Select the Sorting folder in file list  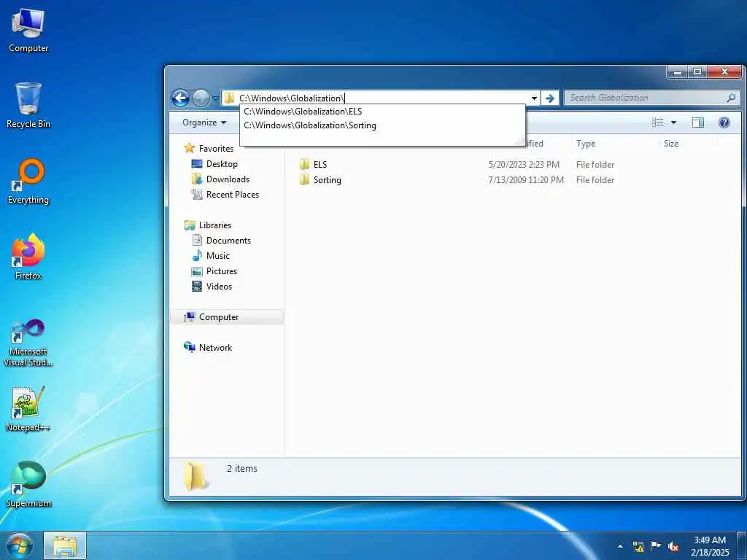point(327,180)
